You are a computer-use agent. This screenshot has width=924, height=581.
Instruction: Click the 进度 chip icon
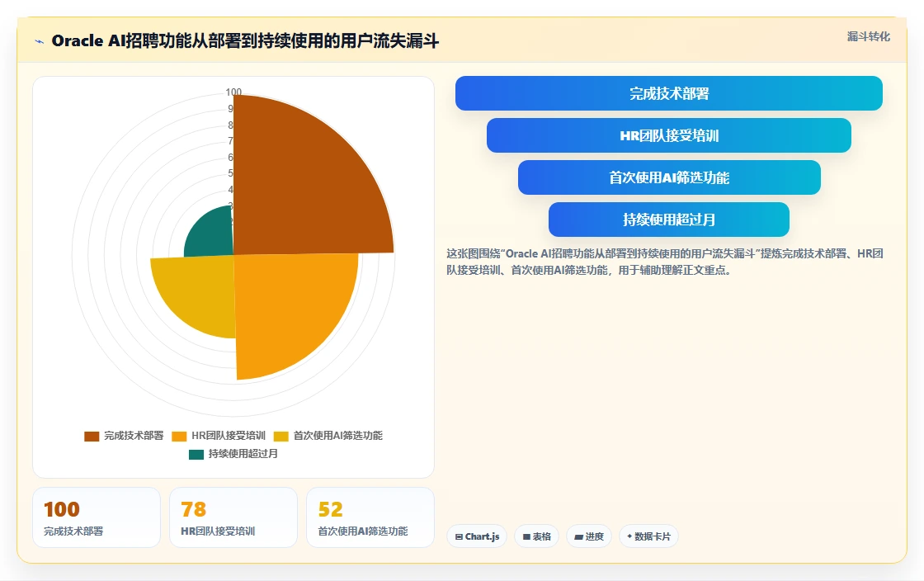[578, 536]
